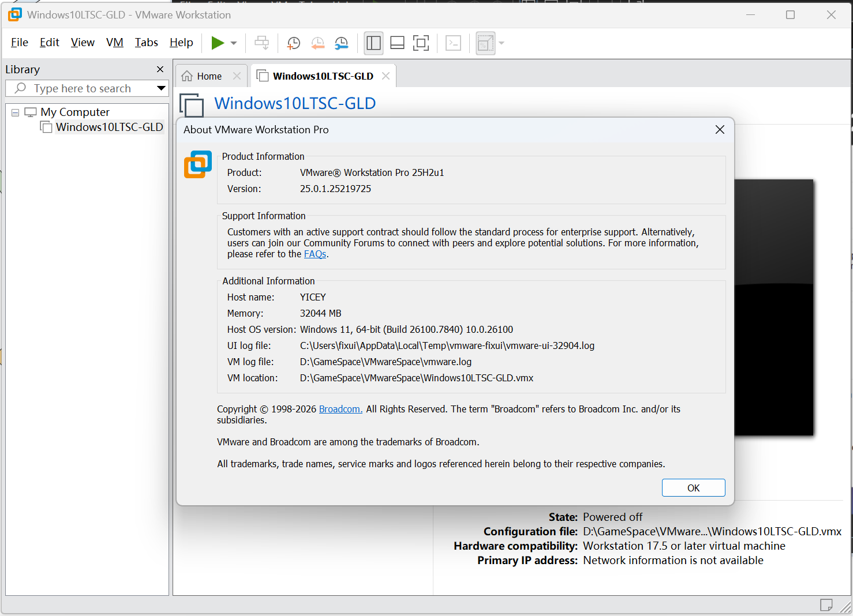Image resolution: width=853 pixels, height=616 pixels.
Task: Open the VM menu
Action: coord(114,42)
